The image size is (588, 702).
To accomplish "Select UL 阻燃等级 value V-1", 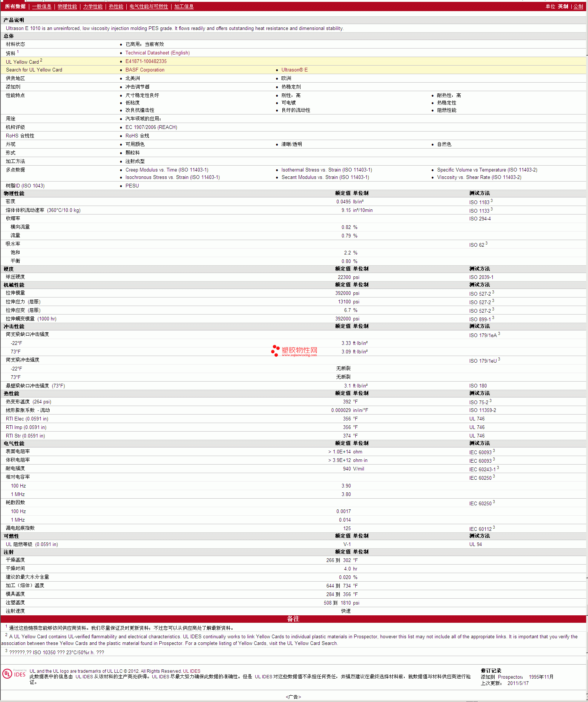I will [347, 544].
